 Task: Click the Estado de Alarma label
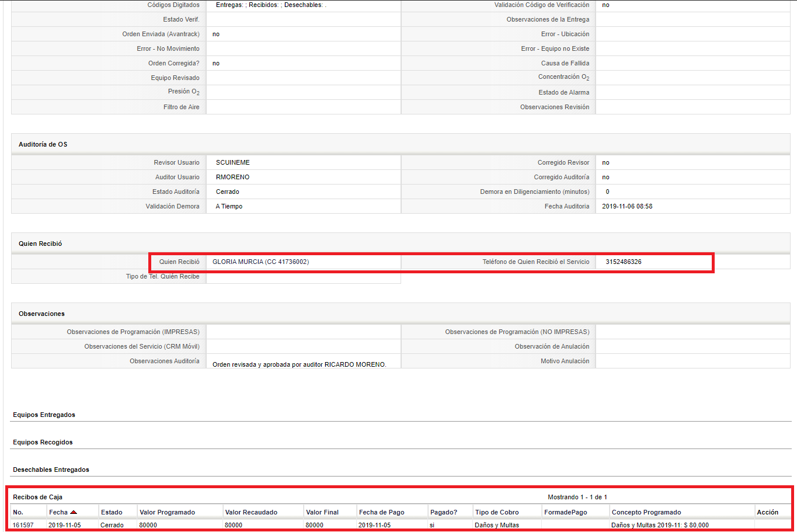pos(563,92)
